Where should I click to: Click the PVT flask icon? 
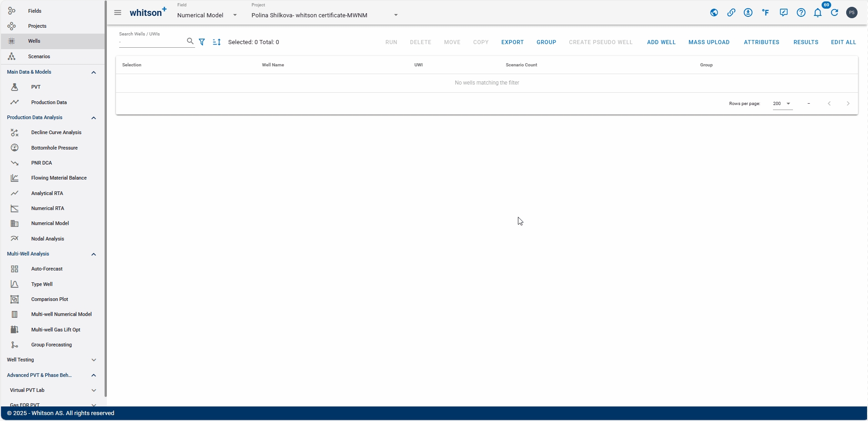tap(15, 87)
